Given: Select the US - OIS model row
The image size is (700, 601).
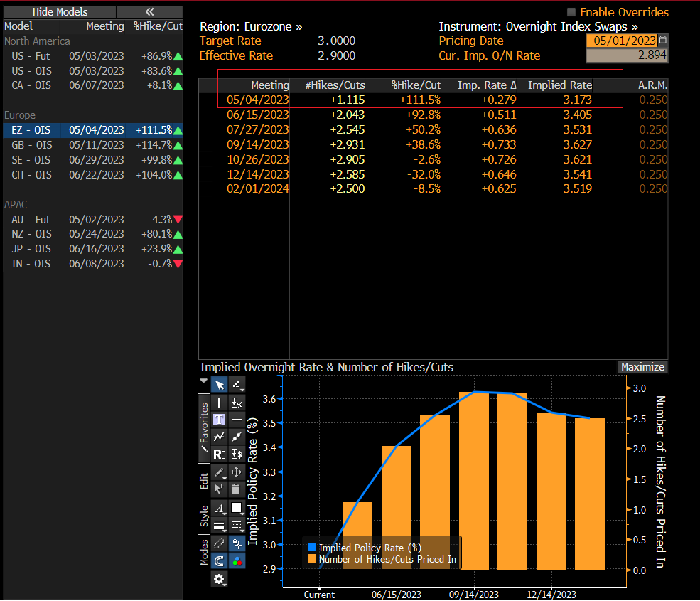Looking at the screenshot, I should (93, 71).
